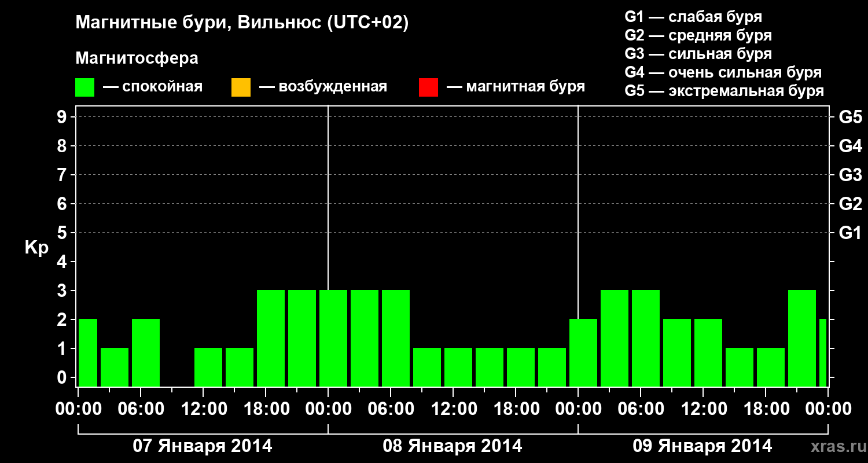The height and width of the screenshot is (463, 868).
Task: Click the '— спокойная' legend label
Action: (x=153, y=87)
